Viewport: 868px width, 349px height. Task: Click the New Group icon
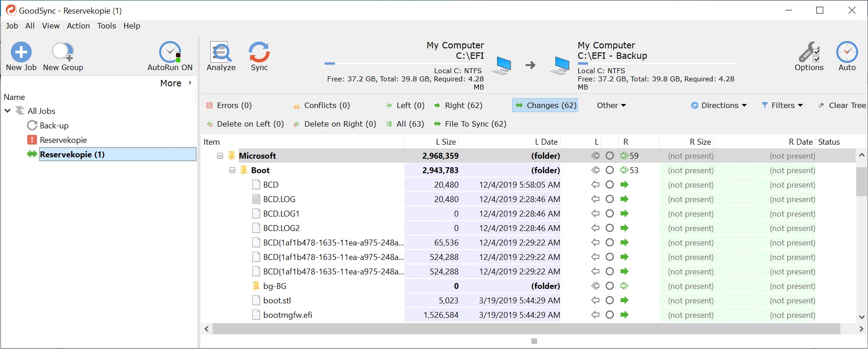point(62,52)
